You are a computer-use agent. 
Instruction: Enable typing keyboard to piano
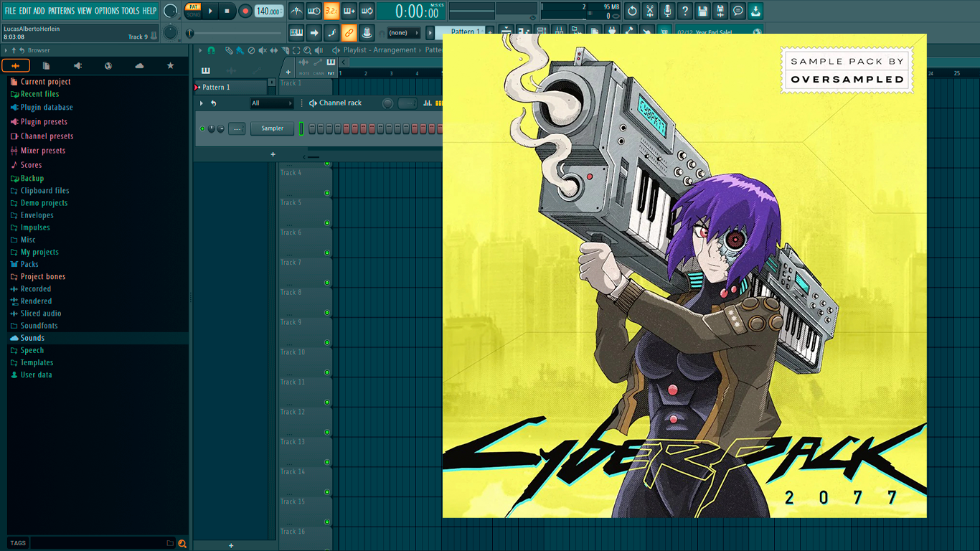(296, 32)
